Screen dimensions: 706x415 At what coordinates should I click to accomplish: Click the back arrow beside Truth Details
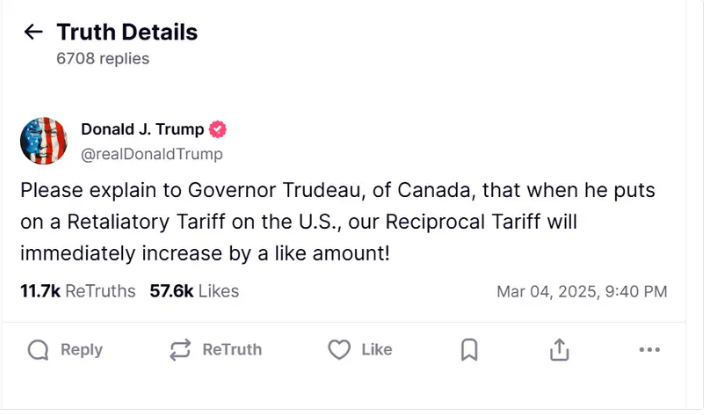click(x=33, y=32)
